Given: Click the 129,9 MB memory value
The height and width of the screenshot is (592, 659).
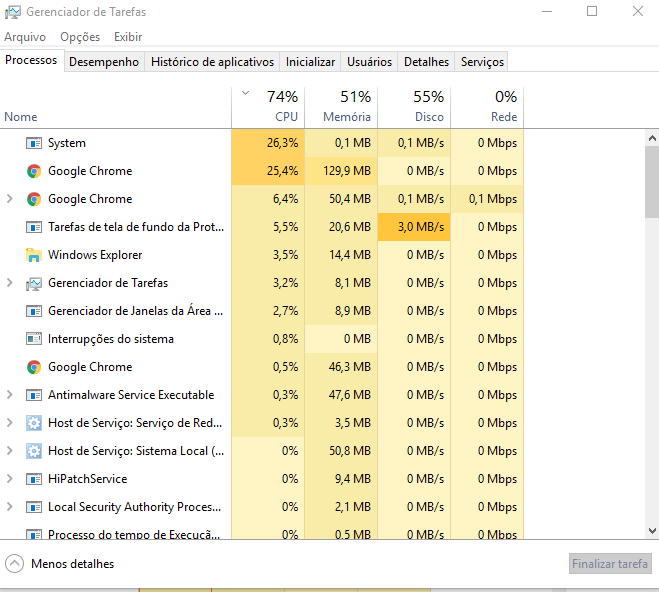Looking at the screenshot, I should click(347, 171).
